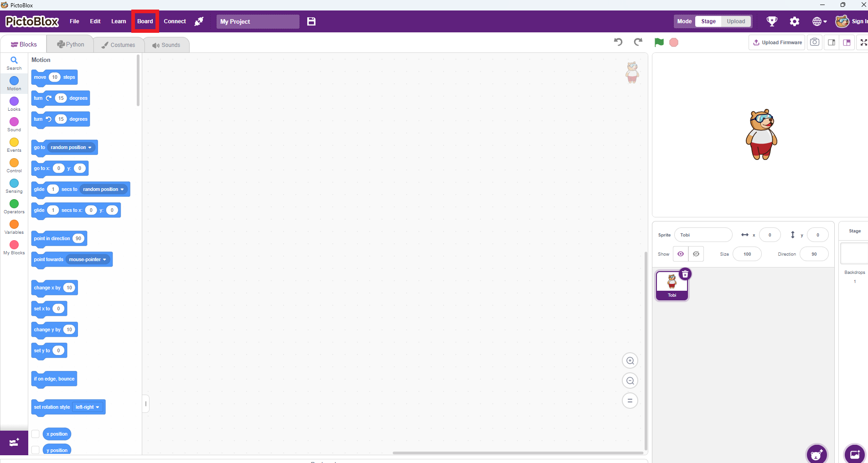Switch to the Costumes tab
The width and height of the screenshot is (868, 463).
tap(119, 45)
